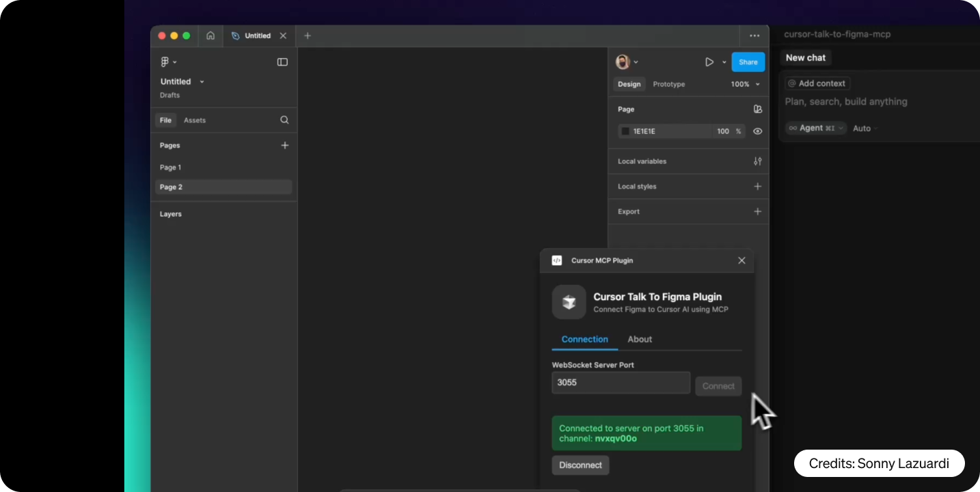Switch to the plugin About tab
Screen dimensions: 980x492
point(640,339)
